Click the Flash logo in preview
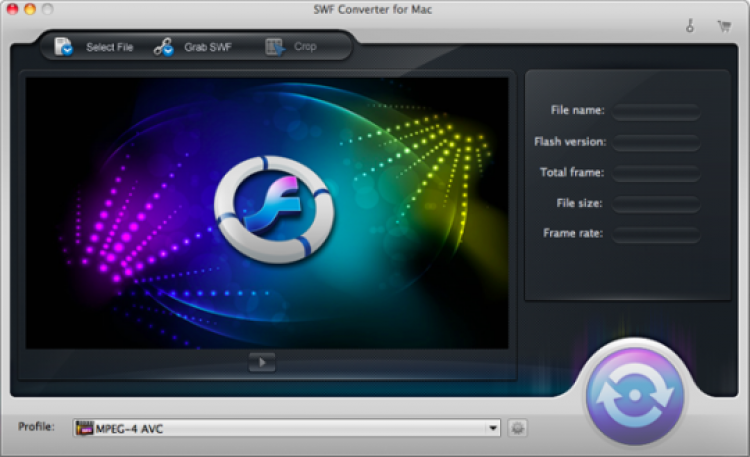Viewport: 750px width, 457px height. pyautogui.click(x=273, y=208)
